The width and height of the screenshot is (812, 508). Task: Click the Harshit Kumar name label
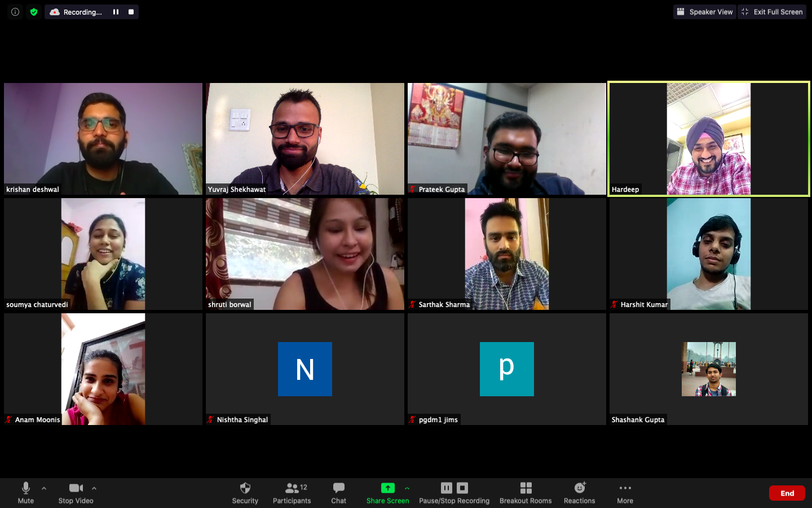coord(644,305)
